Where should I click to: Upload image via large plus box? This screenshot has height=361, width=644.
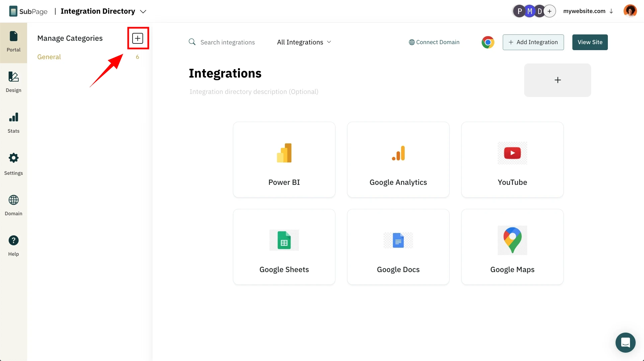click(x=557, y=80)
